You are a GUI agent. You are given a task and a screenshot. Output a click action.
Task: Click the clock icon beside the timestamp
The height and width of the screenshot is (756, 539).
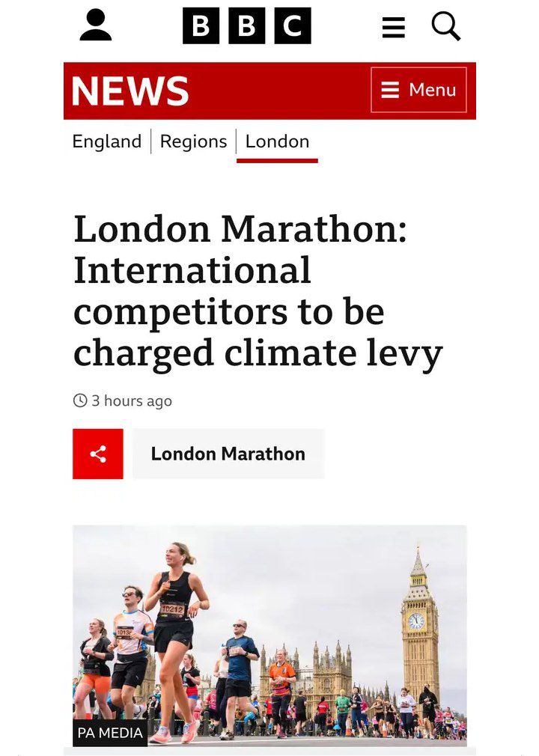tap(80, 400)
